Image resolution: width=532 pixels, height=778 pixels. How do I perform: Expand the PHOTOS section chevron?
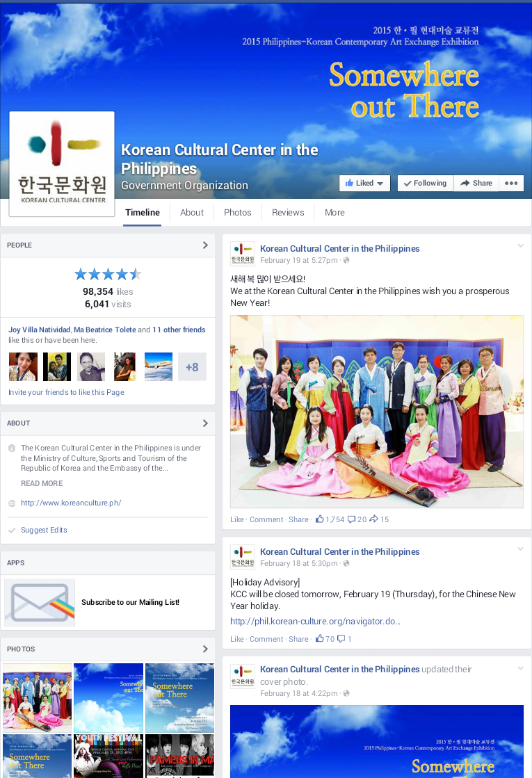(x=205, y=649)
